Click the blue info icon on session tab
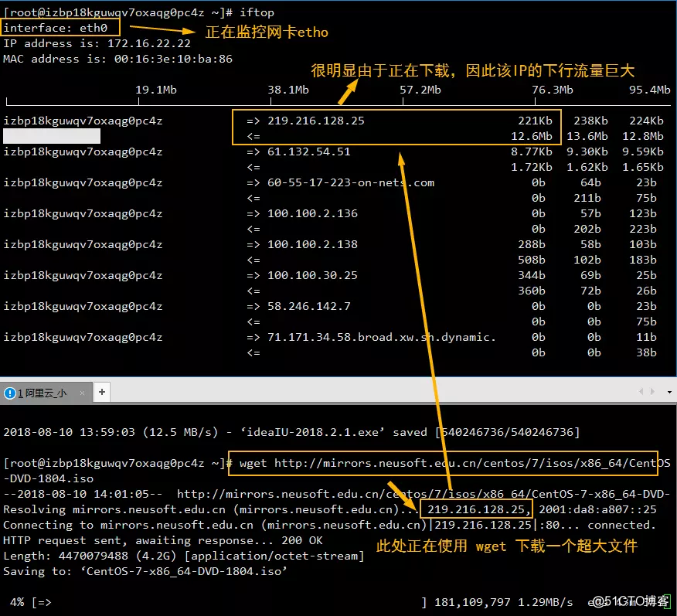Viewport: 677px width, 616px height. pyautogui.click(x=9, y=393)
